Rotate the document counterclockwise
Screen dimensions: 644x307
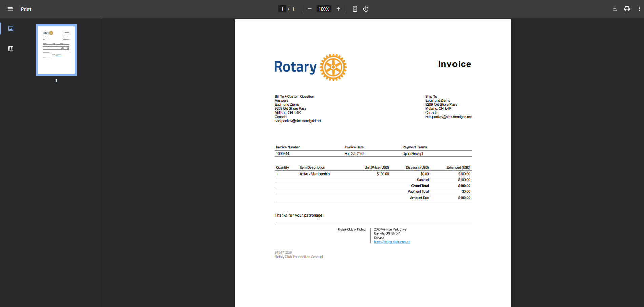[x=366, y=9]
